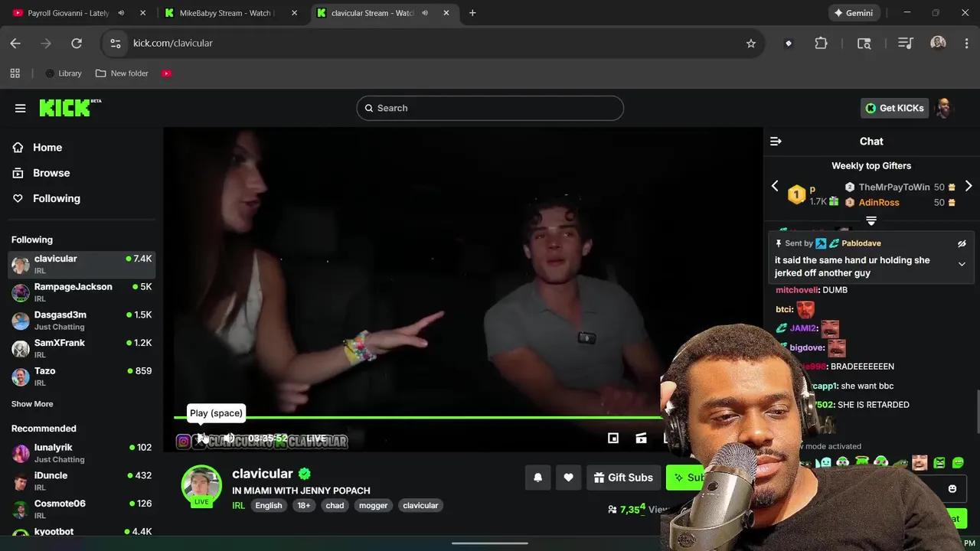Open SamXFrank channel in sidebar
980x551 pixels.
[82, 348]
